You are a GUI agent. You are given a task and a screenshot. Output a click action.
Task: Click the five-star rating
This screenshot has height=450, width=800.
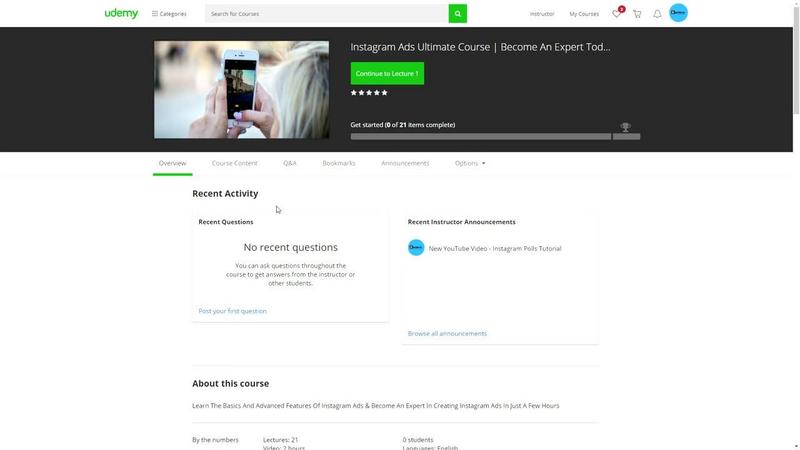[369, 93]
